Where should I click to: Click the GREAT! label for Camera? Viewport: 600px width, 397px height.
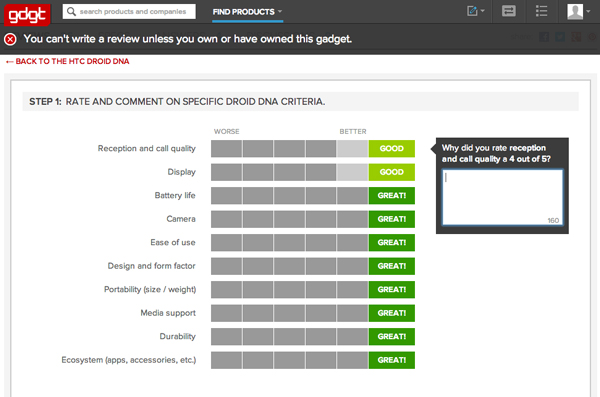[x=391, y=219]
